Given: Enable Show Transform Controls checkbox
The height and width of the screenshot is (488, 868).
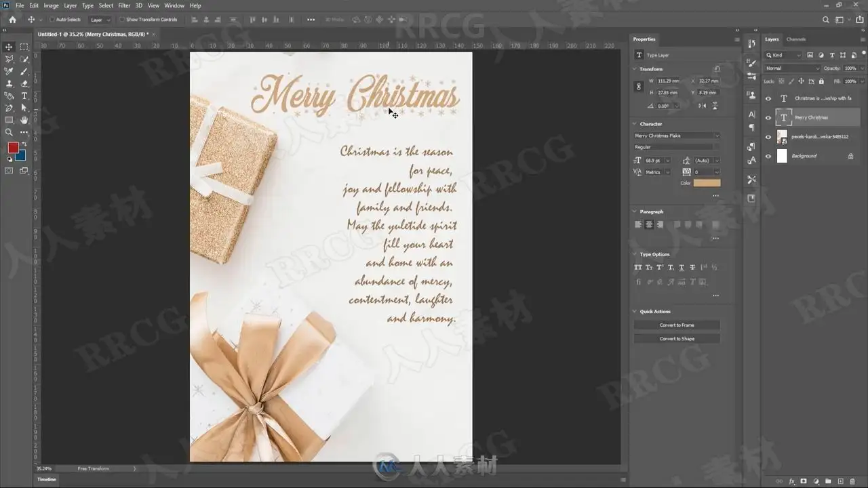Looking at the screenshot, I should point(122,20).
